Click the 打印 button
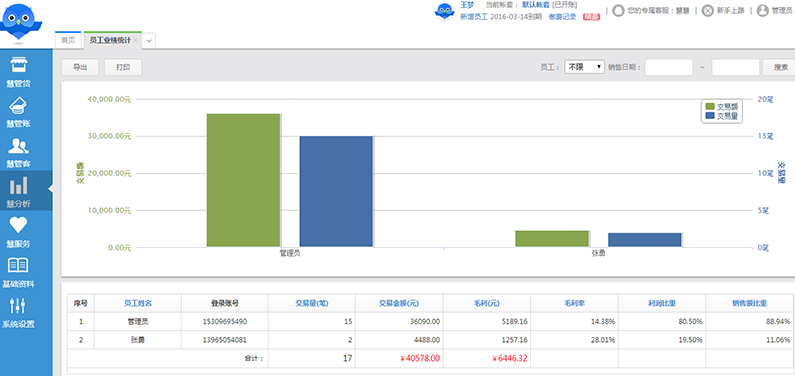795x376 pixels. tap(123, 67)
